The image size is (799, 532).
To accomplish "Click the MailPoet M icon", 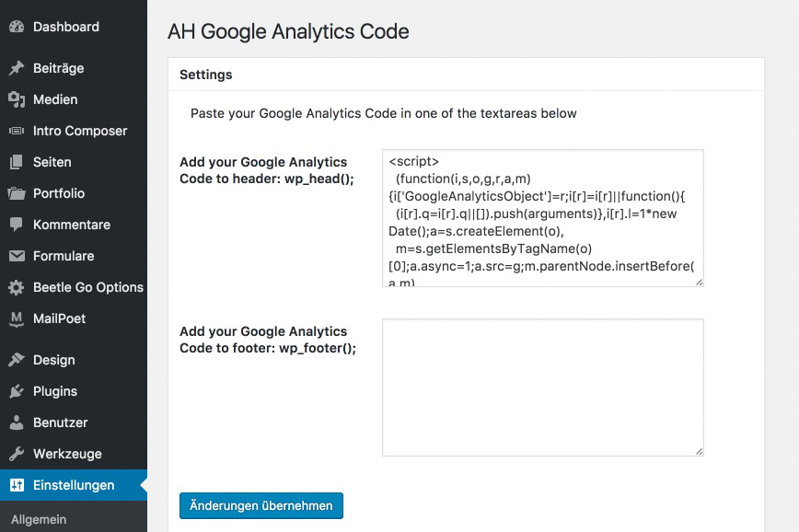I will 17,319.
